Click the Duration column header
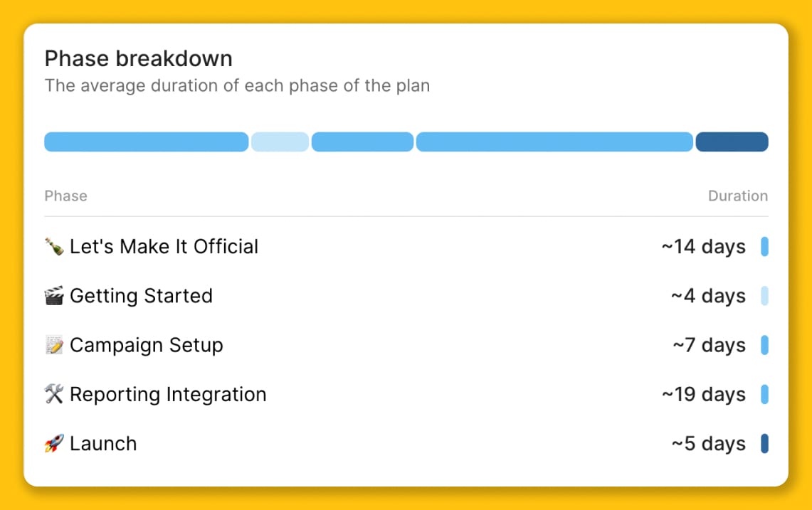The image size is (812, 510). pyautogui.click(x=738, y=196)
